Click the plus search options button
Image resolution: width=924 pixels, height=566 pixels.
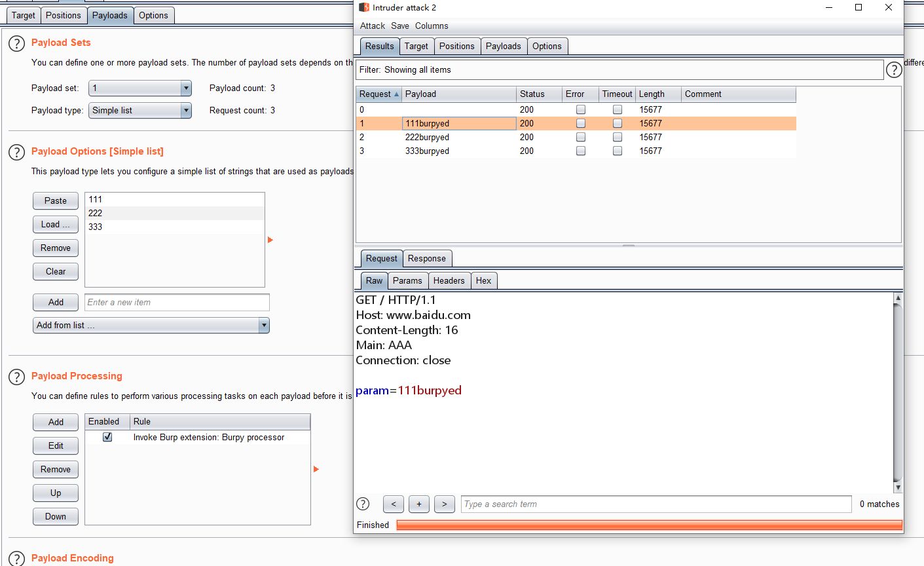(418, 504)
